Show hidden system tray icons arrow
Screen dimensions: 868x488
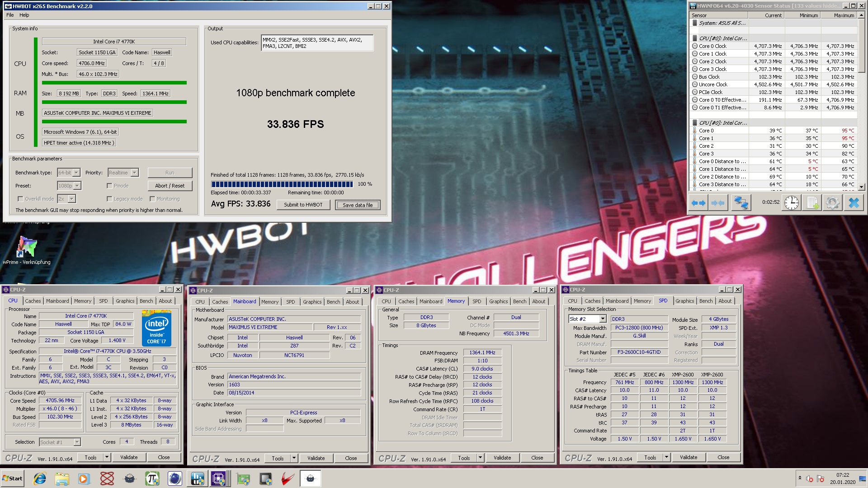point(800,478)
